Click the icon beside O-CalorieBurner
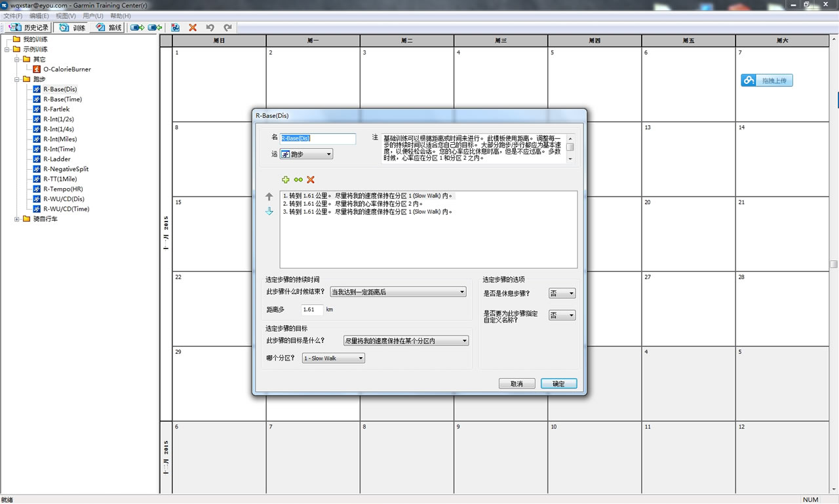 [37, 69]
